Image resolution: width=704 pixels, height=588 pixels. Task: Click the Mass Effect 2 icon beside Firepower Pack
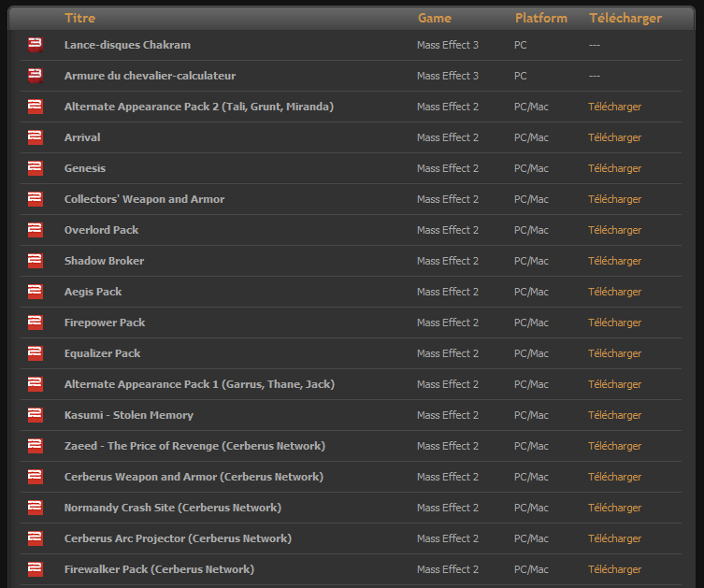click(36, 323)
